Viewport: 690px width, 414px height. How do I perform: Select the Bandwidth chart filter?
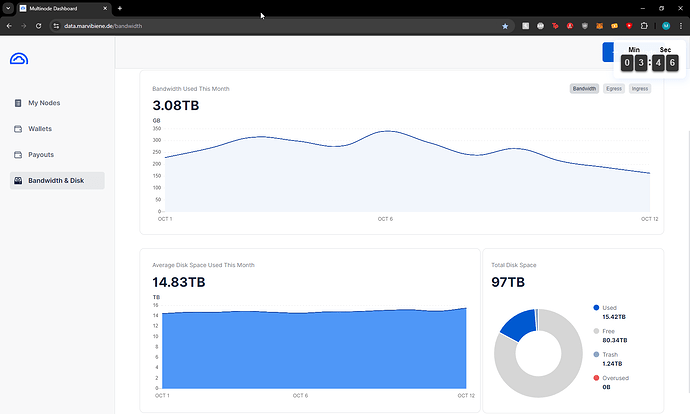tap(584, 89)
